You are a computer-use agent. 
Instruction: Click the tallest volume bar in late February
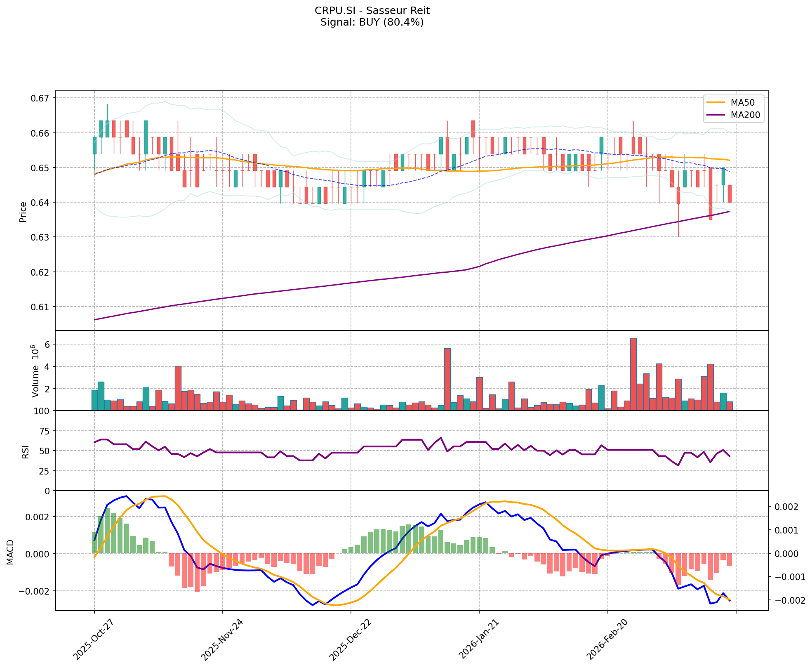point(633,373)
